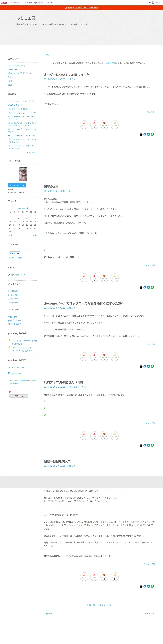Screen dimensions: 163x644
Task: Open back number 2025年09月
Action: pyautogui.click(x=13, y=291)
